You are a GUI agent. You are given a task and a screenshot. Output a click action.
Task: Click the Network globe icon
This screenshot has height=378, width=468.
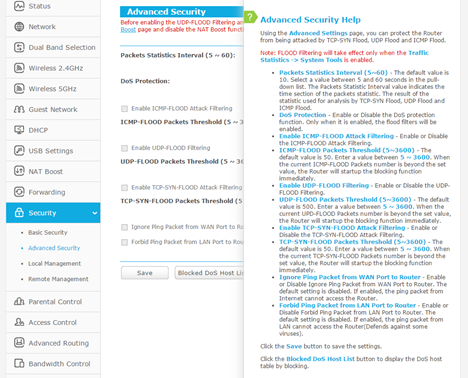click(19, 27)
